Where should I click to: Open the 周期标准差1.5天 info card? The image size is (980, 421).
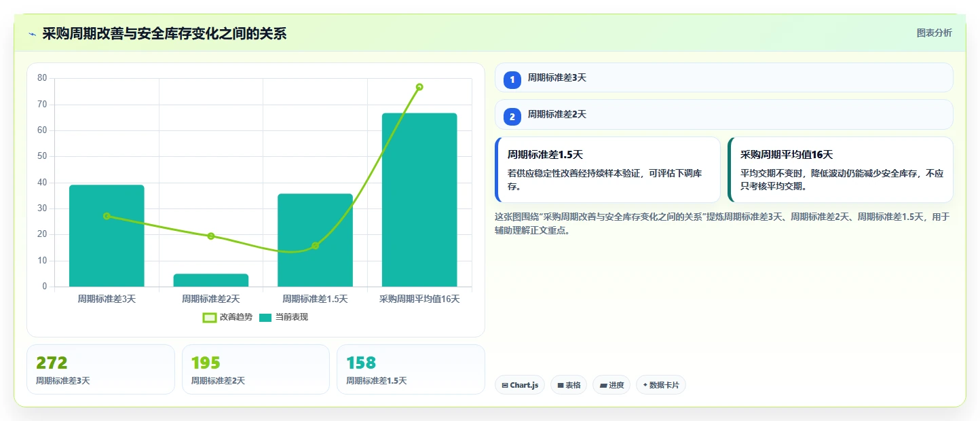click(607, 170)
